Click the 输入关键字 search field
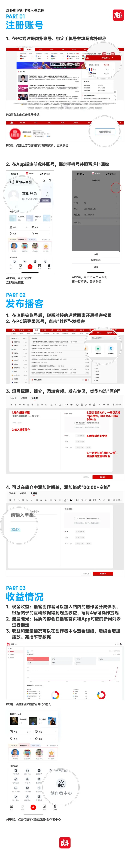Screen dimensions: 130x868 (104, 338)
